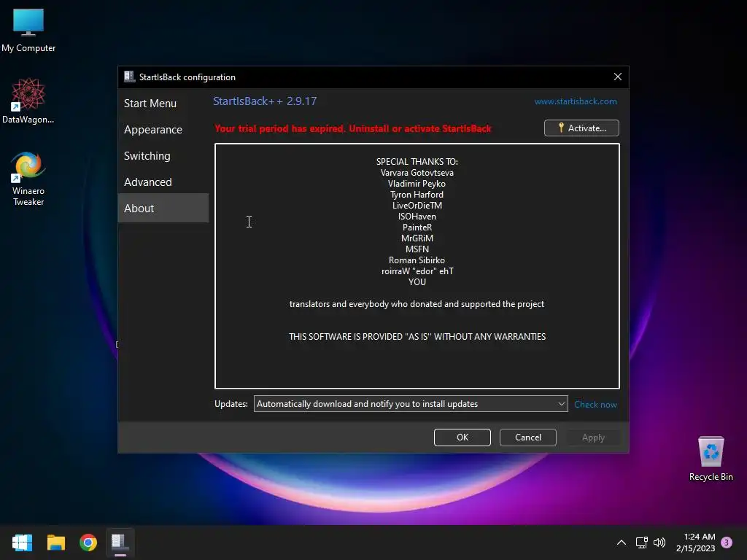Expand the Updates dropdown
The width and height of the screenshot is (747, 560).
[x=411, y=404]
